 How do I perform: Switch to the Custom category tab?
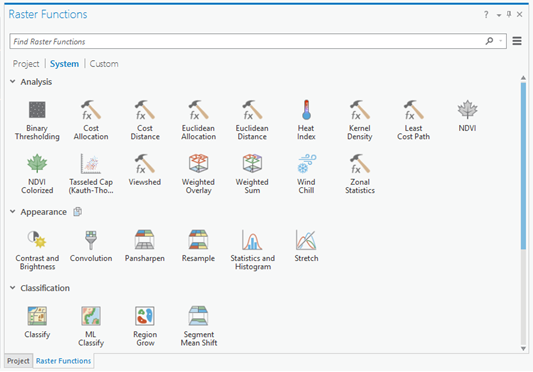pos(104,64)
